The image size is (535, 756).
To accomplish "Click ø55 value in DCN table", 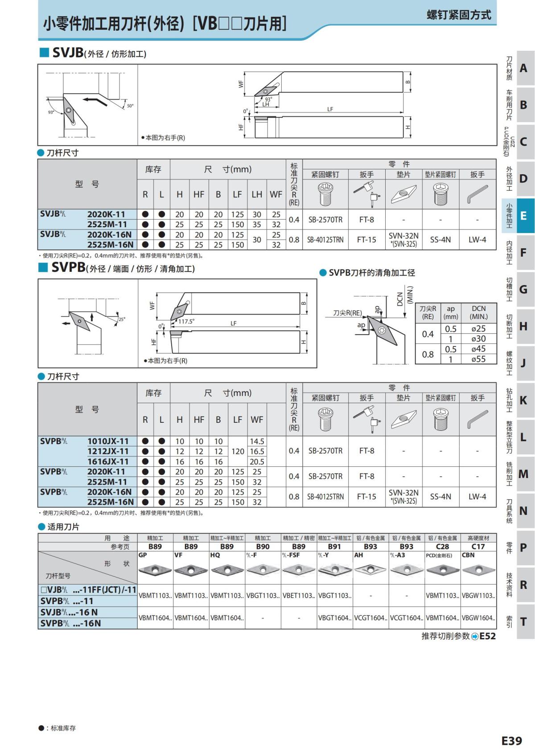I will click(x=479, y=359).
